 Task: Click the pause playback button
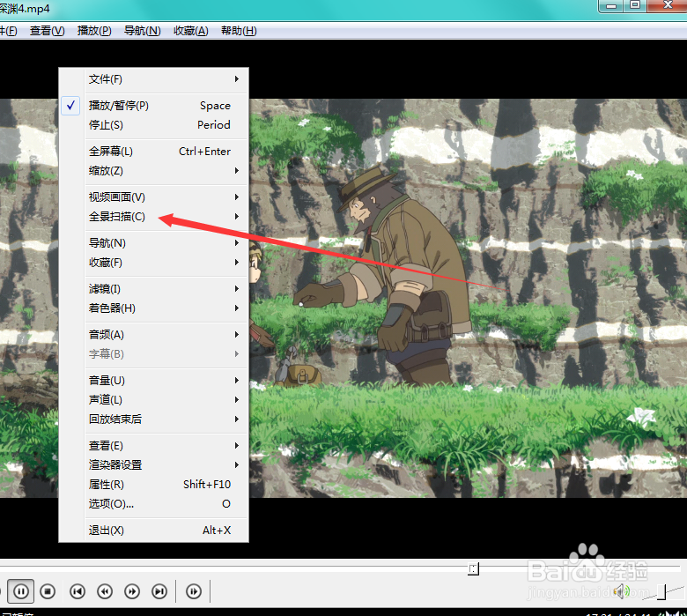(21, 591)
